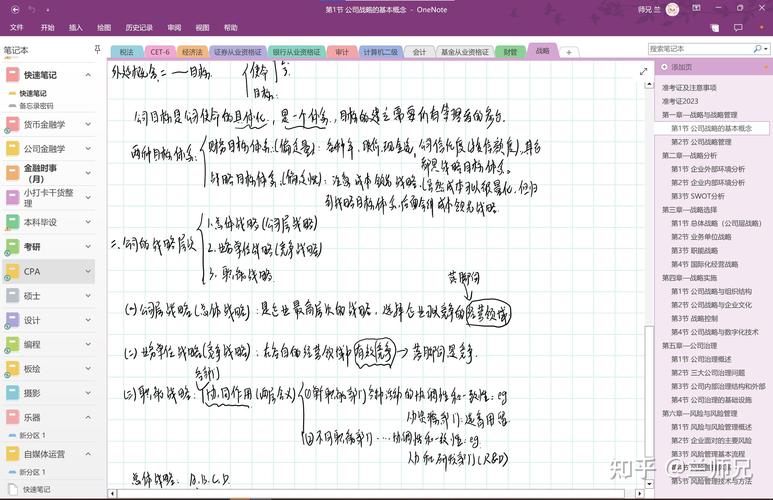Expand the 货币金融学 notebook chevron

(88, 124)
